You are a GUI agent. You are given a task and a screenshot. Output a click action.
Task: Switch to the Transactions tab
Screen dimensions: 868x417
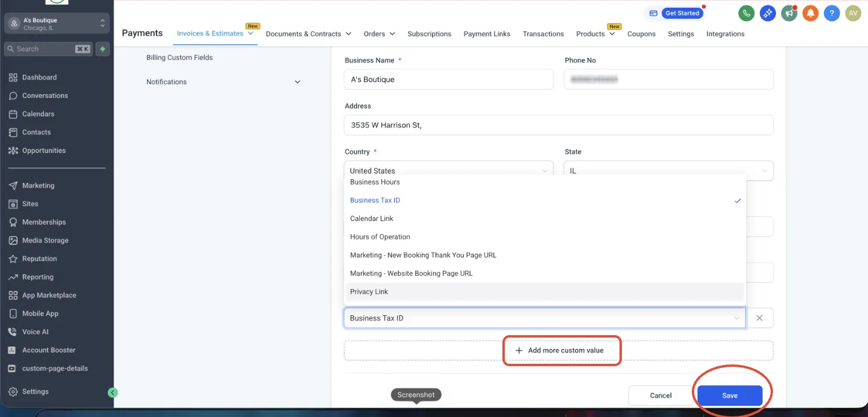(x=543, y=34)
